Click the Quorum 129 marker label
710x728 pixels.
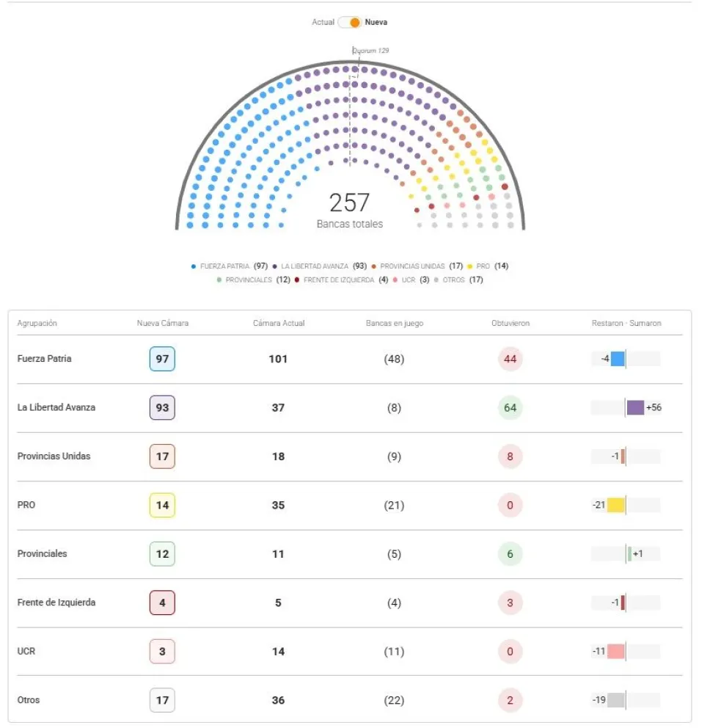click(x=370, y=51)
